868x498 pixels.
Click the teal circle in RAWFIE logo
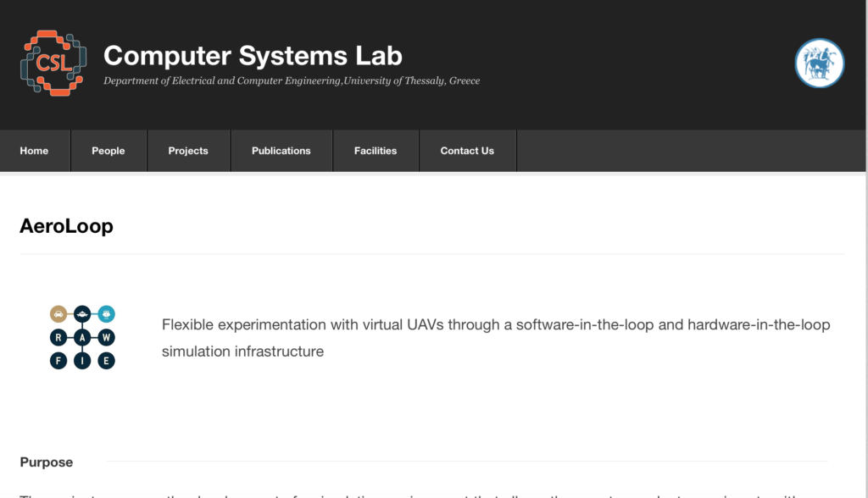[106, 314]
